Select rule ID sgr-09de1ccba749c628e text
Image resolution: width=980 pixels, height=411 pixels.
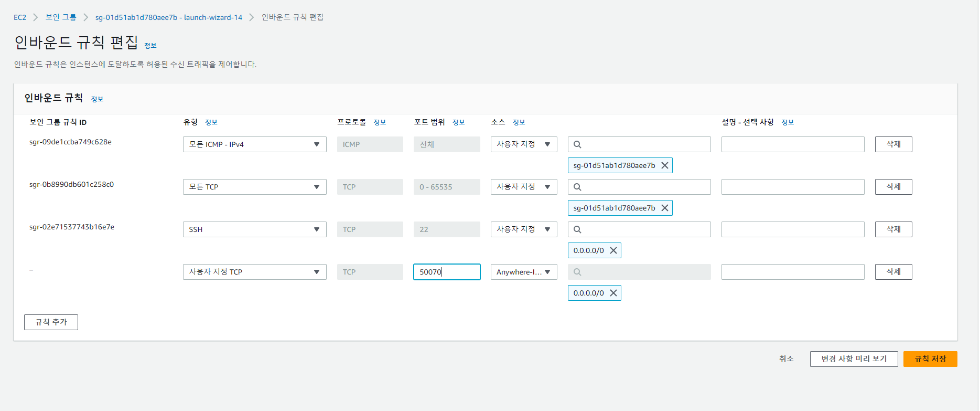pos(70,142)
